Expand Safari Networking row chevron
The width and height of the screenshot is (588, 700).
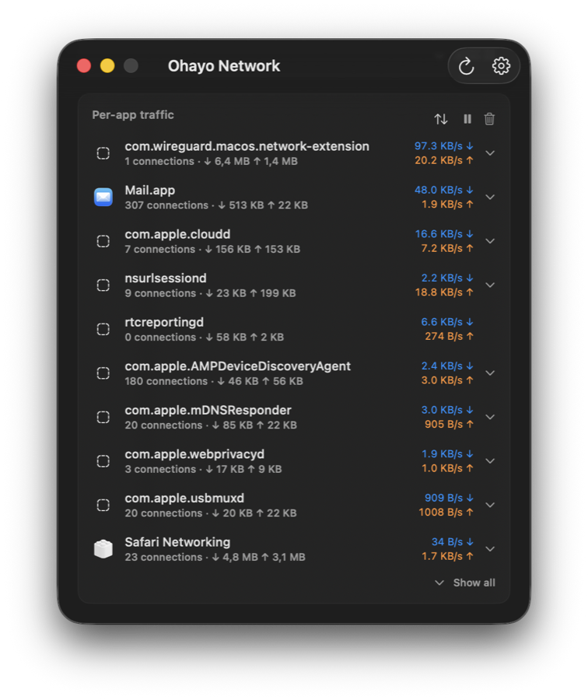coord(490,548)
